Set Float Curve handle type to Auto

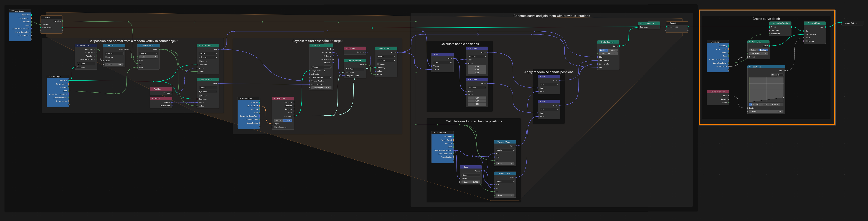(751, 105)
